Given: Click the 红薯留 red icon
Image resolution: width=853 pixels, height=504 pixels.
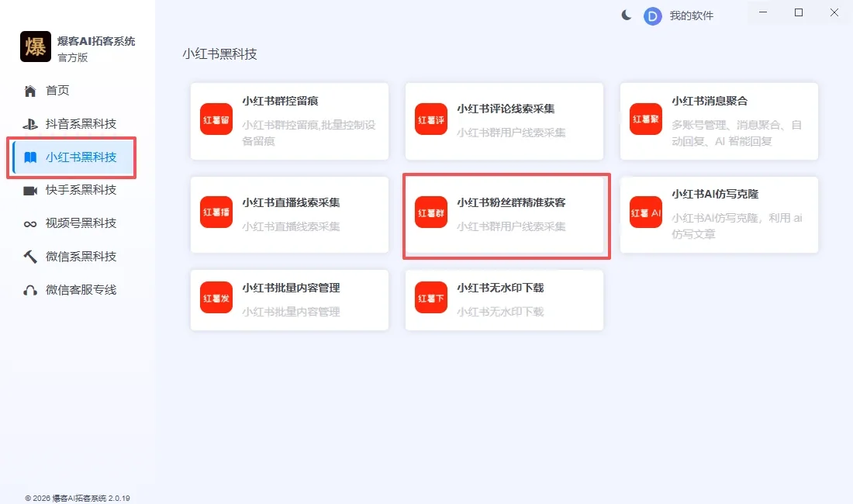Looking at the screenshot, I should 216,119.
